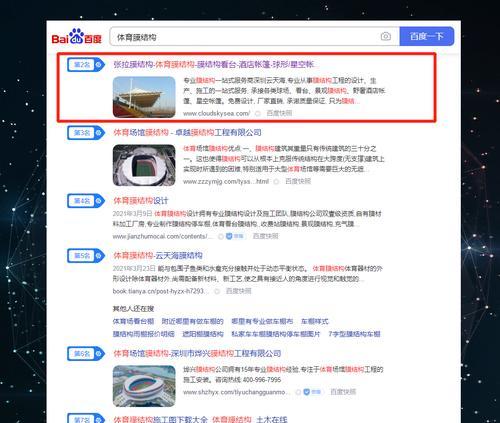Search related term 体育场看台棚
The height and width of the screenshot is (423, 500).
click(x=133, y=321)
